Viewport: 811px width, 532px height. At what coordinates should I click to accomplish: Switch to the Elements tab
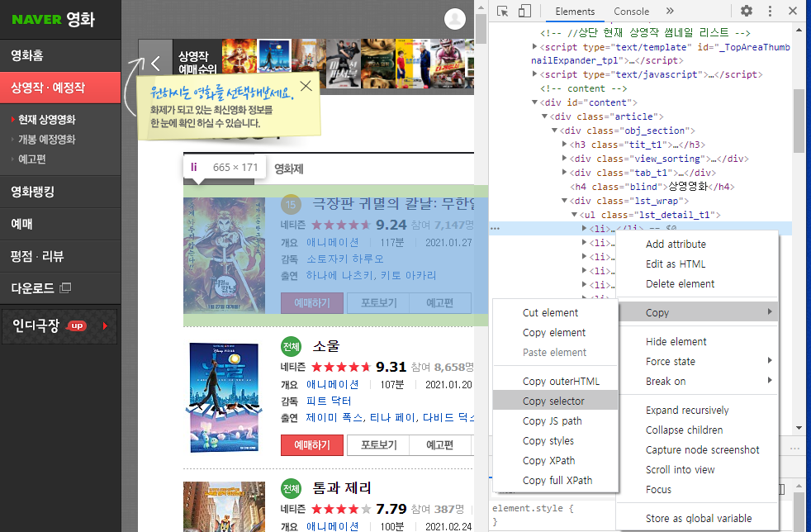(x=575, y=12)
